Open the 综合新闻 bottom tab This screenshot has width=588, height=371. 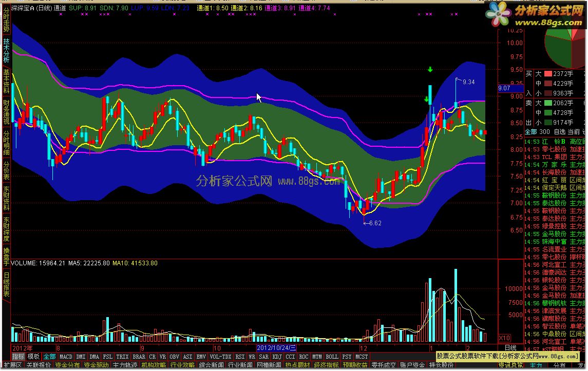[212, 365]
